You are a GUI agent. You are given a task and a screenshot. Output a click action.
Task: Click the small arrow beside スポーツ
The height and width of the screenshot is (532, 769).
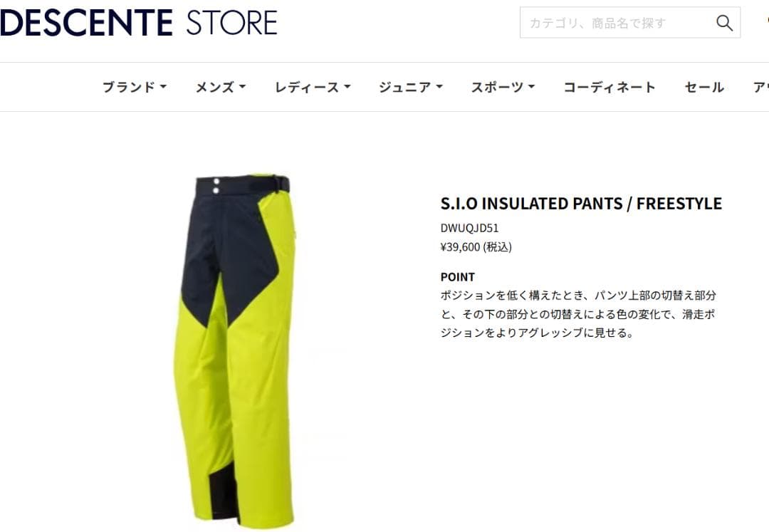[532, 87]
